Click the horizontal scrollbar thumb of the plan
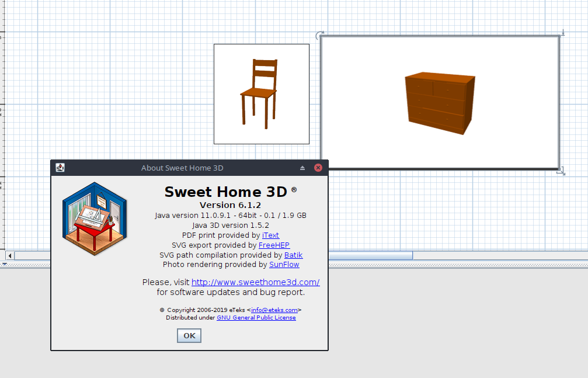588x378 pixels. tap(371, 256)
